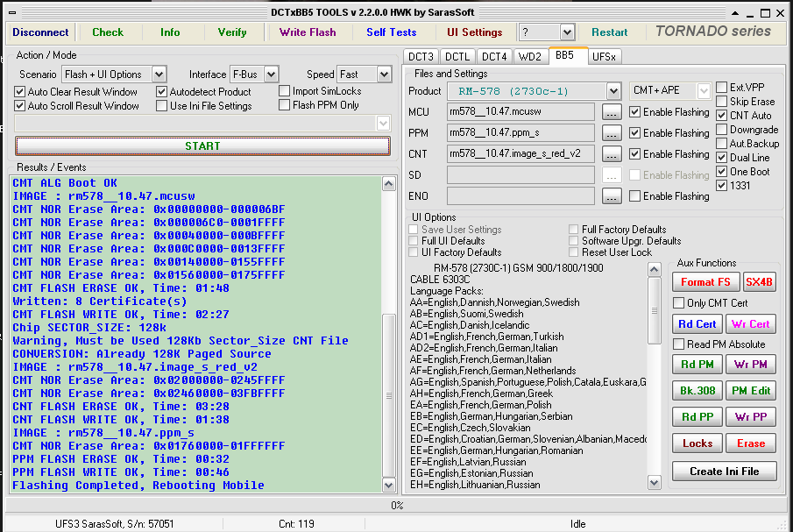Enable Only CMT Cert checkbox

pyautogui.click(x=679, y=303)
